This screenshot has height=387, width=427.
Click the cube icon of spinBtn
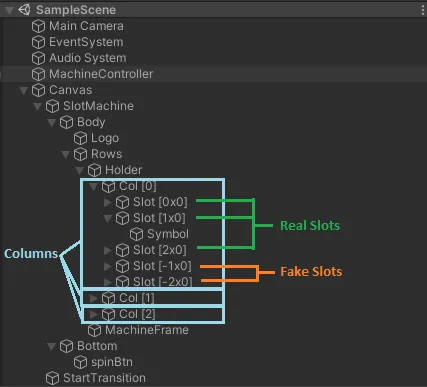click(x=80, y=362)
